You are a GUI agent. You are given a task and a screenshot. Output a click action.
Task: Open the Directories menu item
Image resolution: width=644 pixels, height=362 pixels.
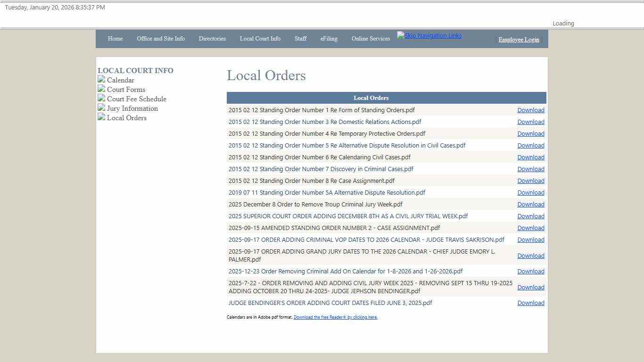coord(212,39)
